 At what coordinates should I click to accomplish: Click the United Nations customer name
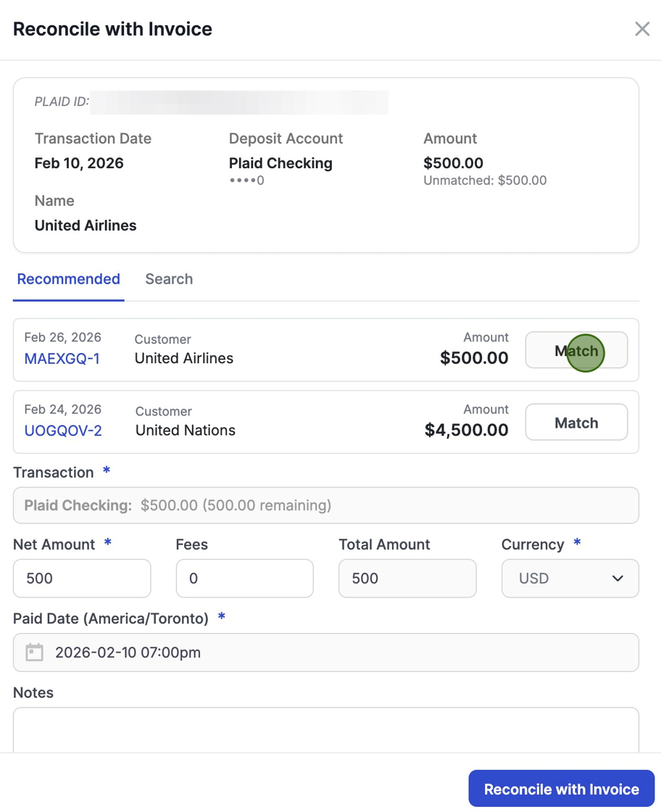[x=186, y=431]
